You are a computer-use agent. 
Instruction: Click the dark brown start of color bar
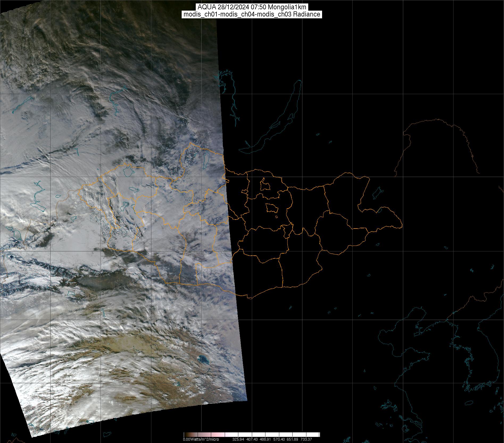tap(186, 435)
